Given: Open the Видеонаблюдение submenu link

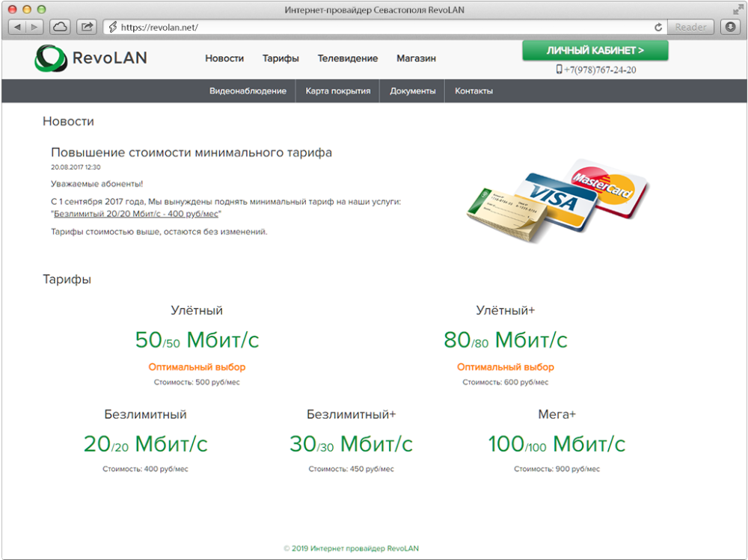Looking at the screenshot, I should pyautogui.click(x=248, y=91).
